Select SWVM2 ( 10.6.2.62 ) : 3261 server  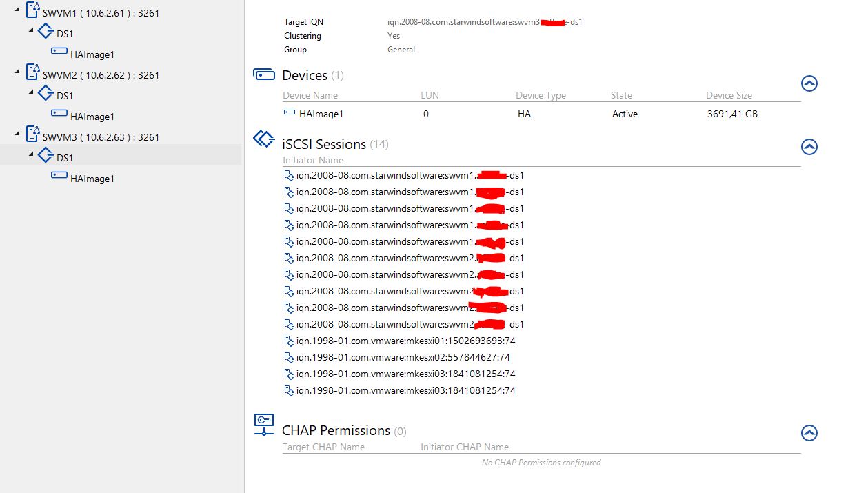(x=101, y=75)
